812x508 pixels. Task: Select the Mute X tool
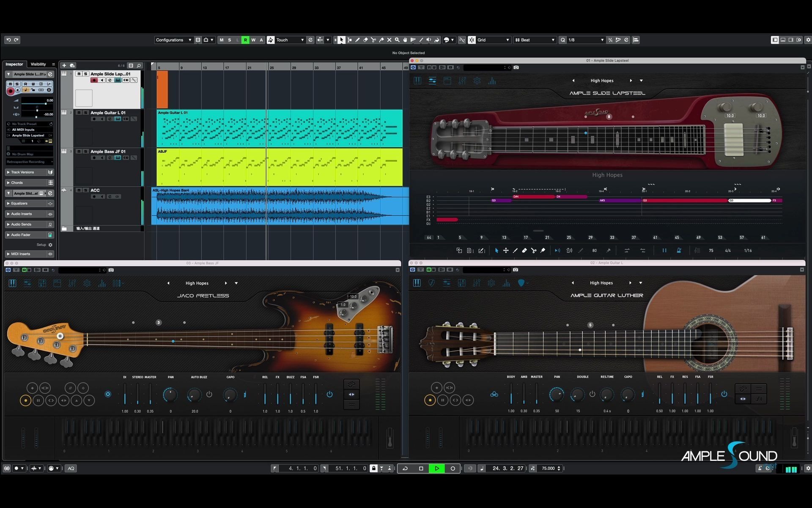tap(390, 40)
